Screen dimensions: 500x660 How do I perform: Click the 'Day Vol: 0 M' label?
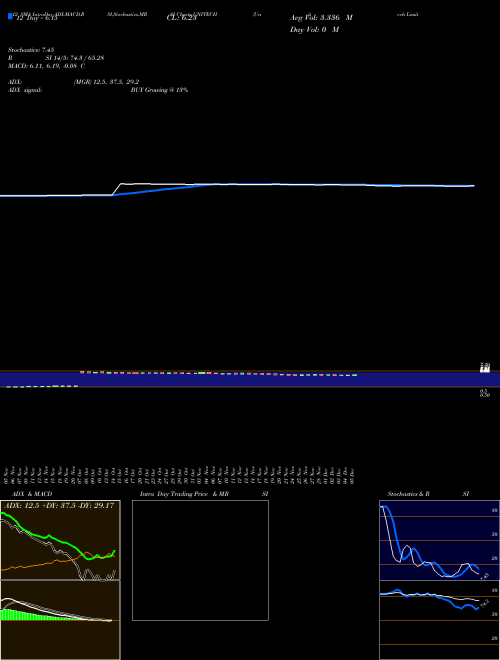tap(314, 29)
